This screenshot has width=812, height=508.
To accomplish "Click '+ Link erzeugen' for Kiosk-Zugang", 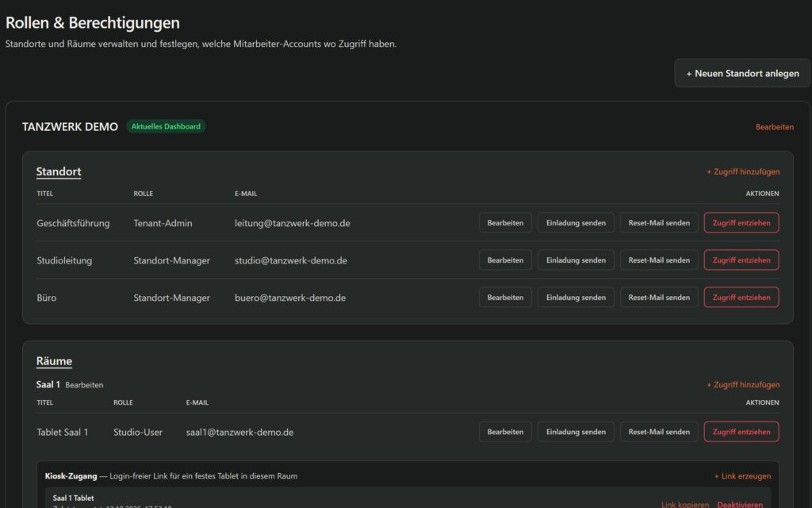I will coord(742,476).
